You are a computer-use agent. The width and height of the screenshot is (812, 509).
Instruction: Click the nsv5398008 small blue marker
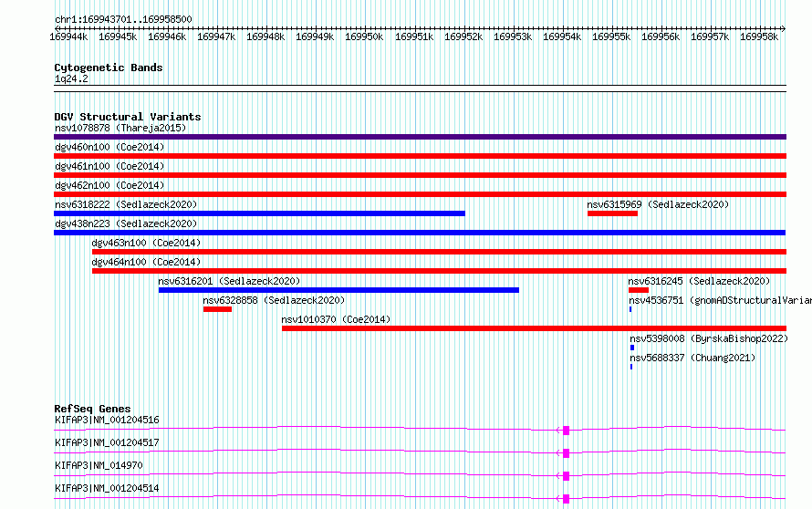632,348
